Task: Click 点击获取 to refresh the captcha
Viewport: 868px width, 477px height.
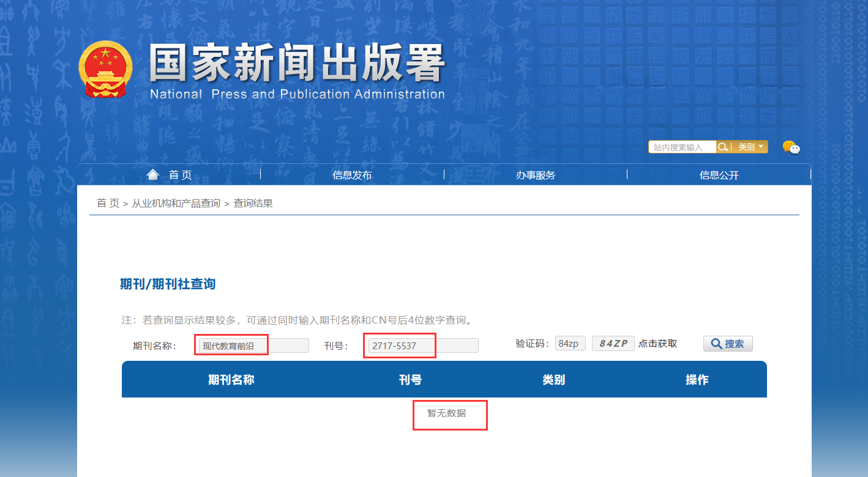Action: click(658, 344)
